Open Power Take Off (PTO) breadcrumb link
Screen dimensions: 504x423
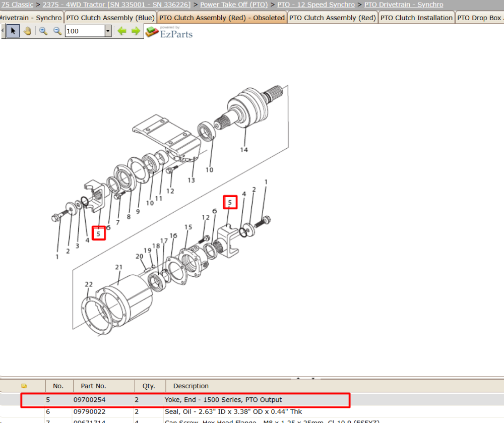point(234,5)
